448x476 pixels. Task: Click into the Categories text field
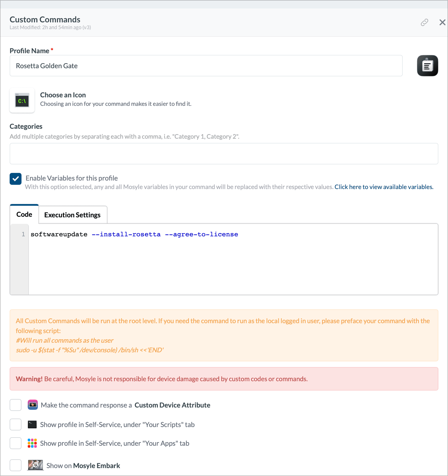pyautogui.click(x=224, y=154)
